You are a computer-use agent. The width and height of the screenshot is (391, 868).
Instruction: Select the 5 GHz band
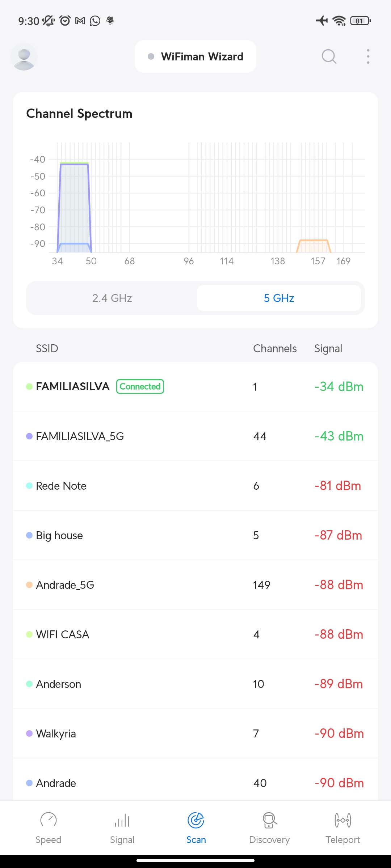279,298
